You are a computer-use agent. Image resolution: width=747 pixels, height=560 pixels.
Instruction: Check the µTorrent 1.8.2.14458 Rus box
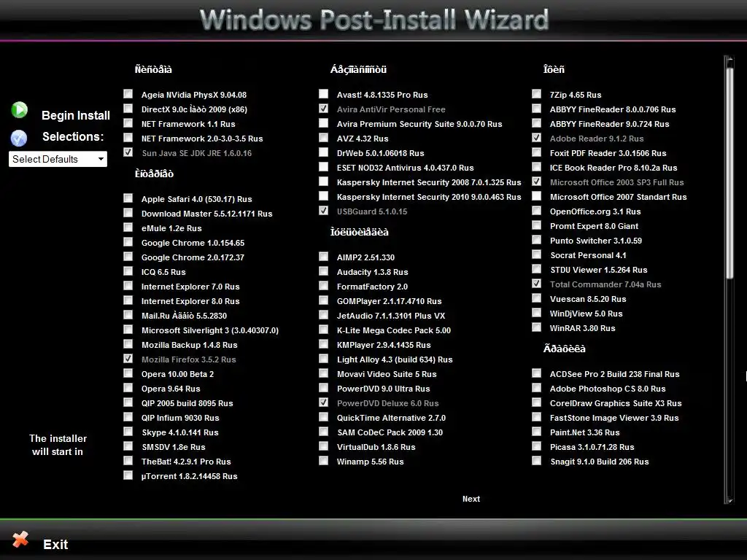[x=128, y=475]
